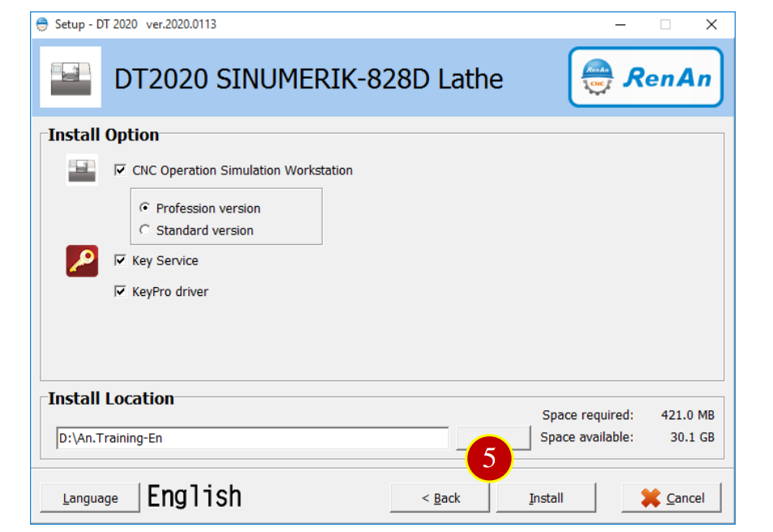Click the lathe machine icon in header
Image resolution: width=773 pixels, height=532 pixels.
tap(71, 77)
